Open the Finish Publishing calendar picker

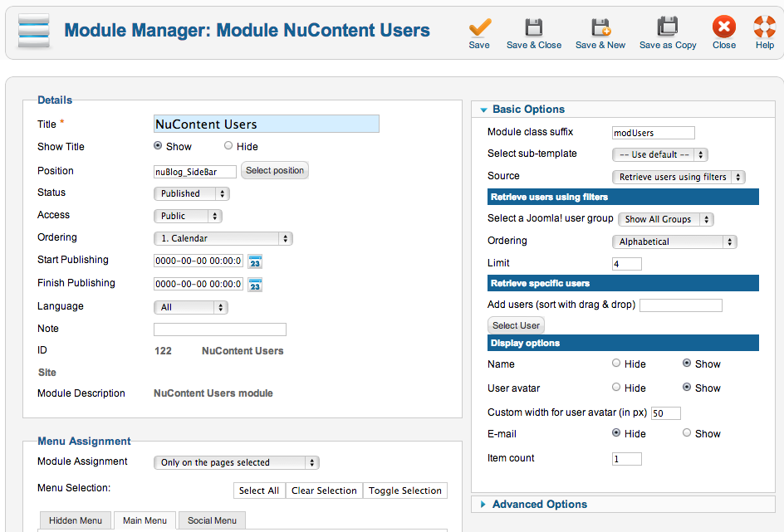point(255,284)
